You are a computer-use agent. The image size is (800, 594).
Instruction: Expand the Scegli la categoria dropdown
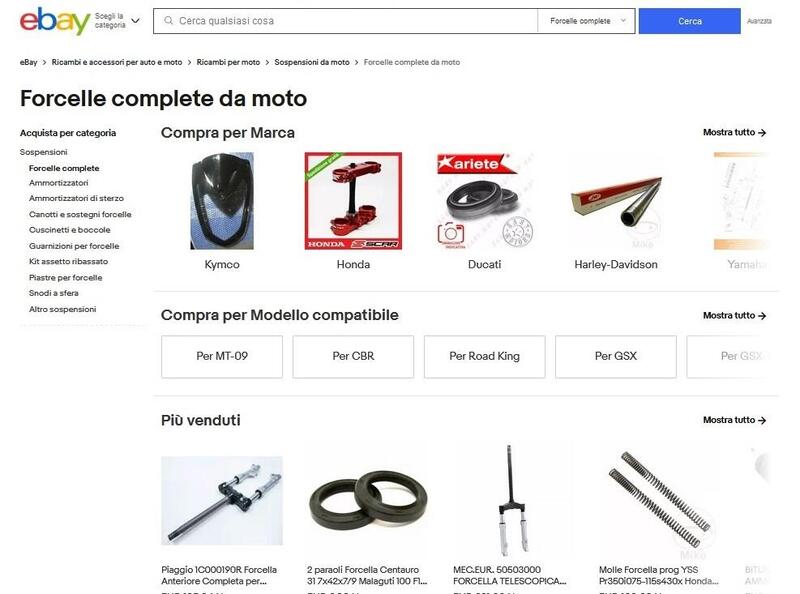pyautogui.click(x=117, y=21)
